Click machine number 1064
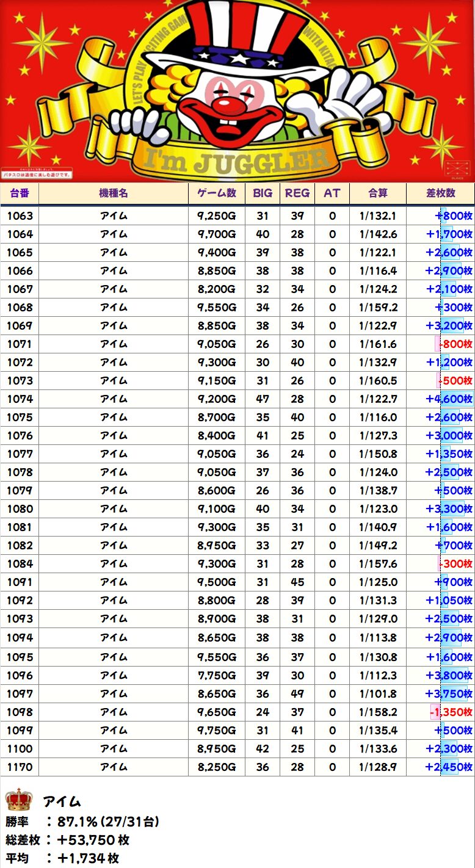475x868 pixels. pyautogui.click(x=20, y=234)
